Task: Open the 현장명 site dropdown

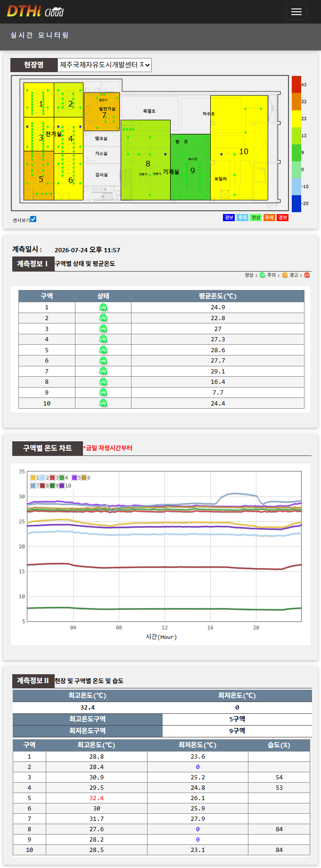Action: click(x=105, y=65)
